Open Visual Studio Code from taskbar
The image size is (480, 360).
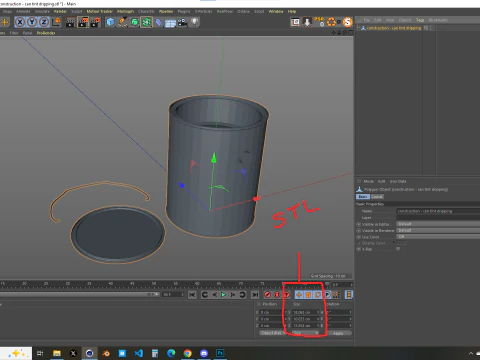139,353
